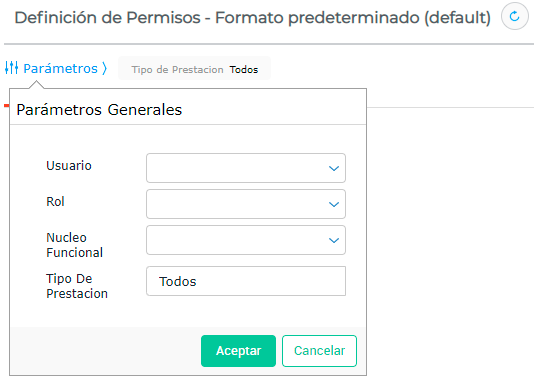Screen dimensions: 534x379
Task: Dismiss the dialog with Cancelar
Action: (x=319, y=351)
